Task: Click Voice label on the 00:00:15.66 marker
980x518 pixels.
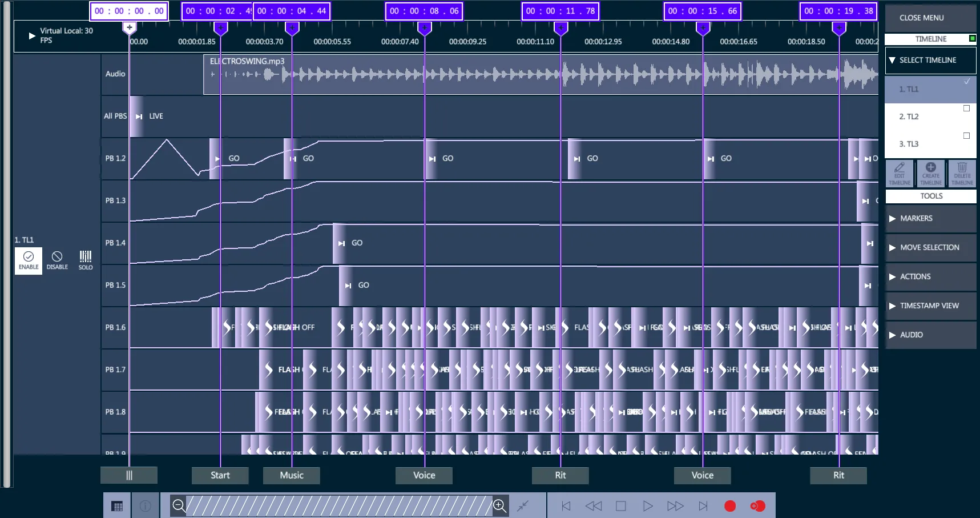Action: click(x=703, y=475)
